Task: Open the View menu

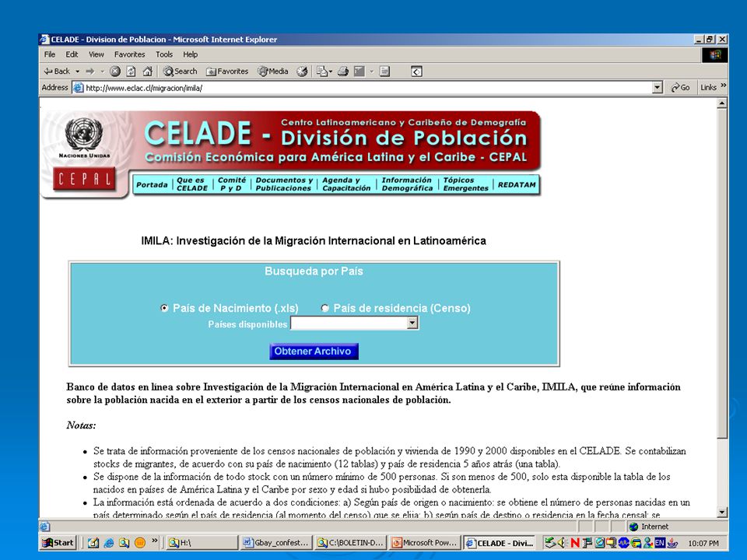Action: pyautogui.click(x=96, y=54)
